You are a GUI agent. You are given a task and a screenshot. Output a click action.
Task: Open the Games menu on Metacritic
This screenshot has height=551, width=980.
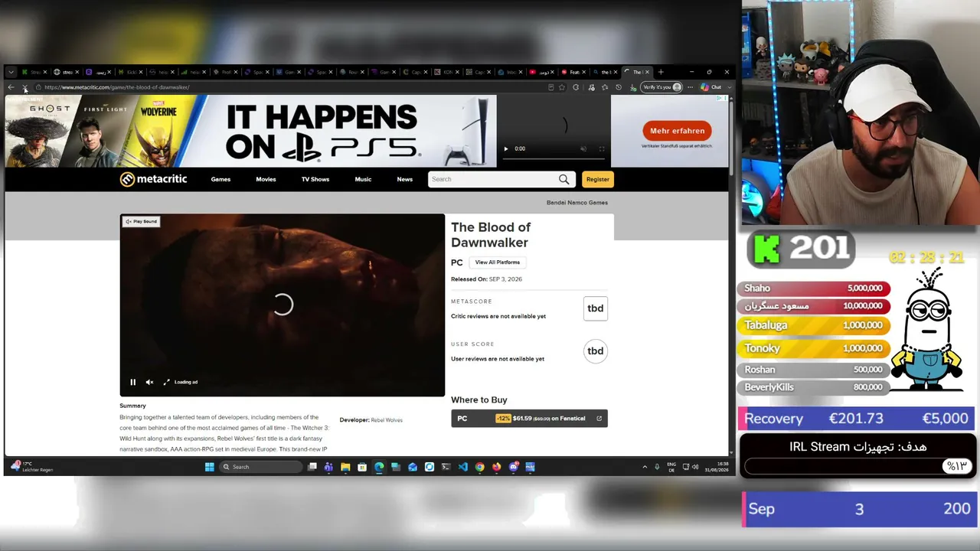[x=220, y=179]
